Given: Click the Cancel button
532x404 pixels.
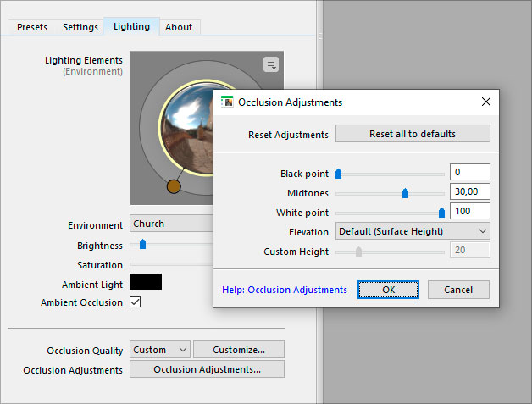Looking at the screenshot, I should point(457,290).
